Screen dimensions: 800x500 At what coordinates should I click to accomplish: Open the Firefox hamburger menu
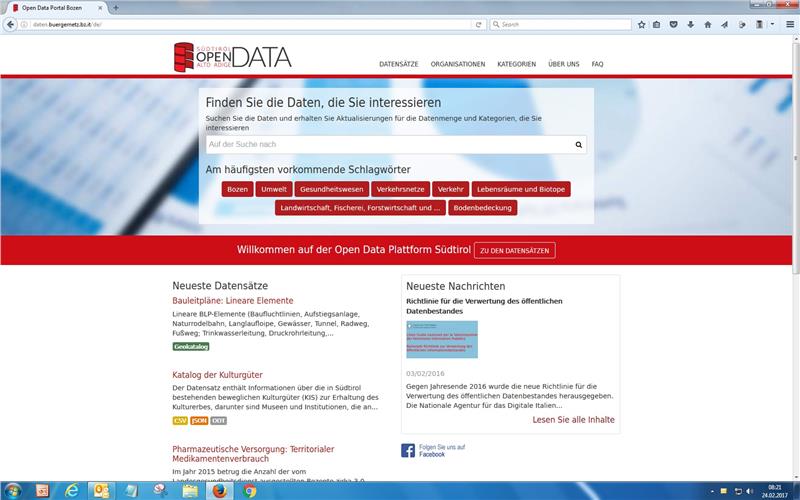(789, 24)
